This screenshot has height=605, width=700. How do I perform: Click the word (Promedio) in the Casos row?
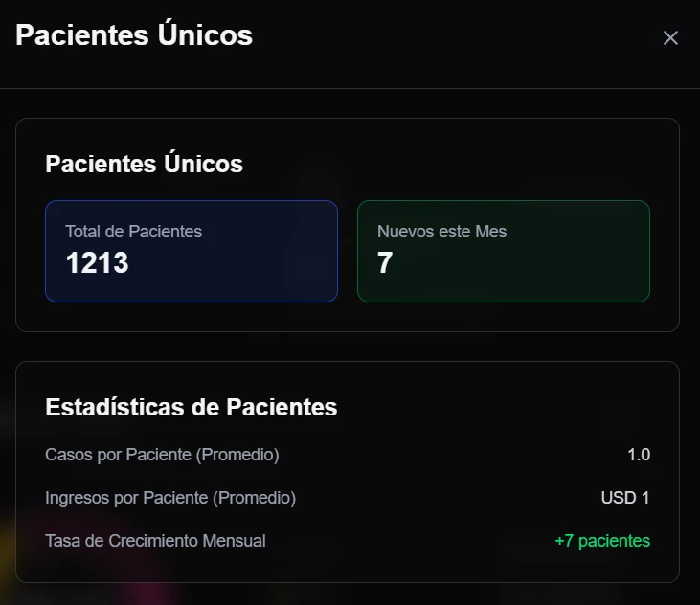(237, 455)
